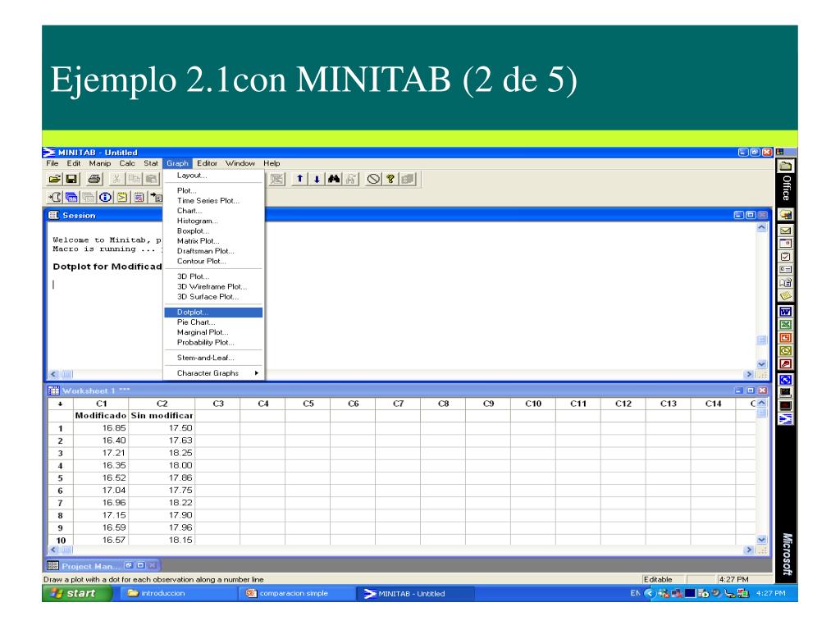This screenshot has height=630, width=840.
Task: Click the Worksheet vertical scroll-down arrow
Action: click(x=762, y=540)
